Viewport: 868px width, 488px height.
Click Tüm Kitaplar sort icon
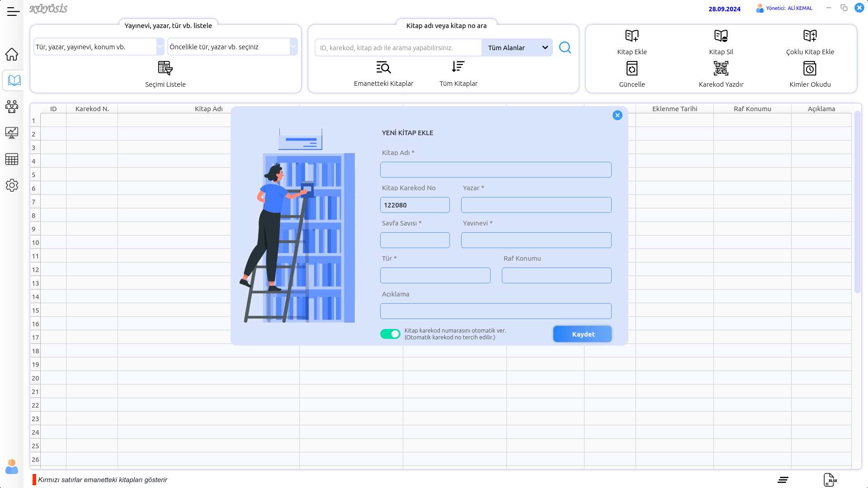point(458,67)
